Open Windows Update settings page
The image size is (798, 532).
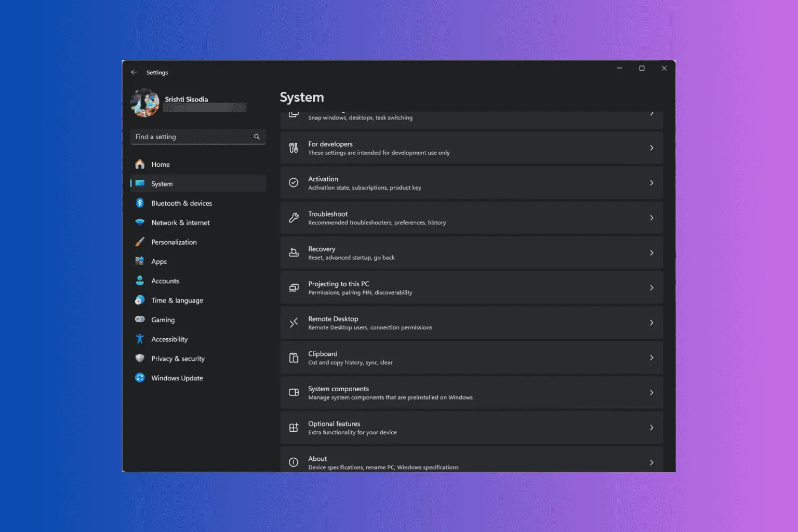(177, 378)
